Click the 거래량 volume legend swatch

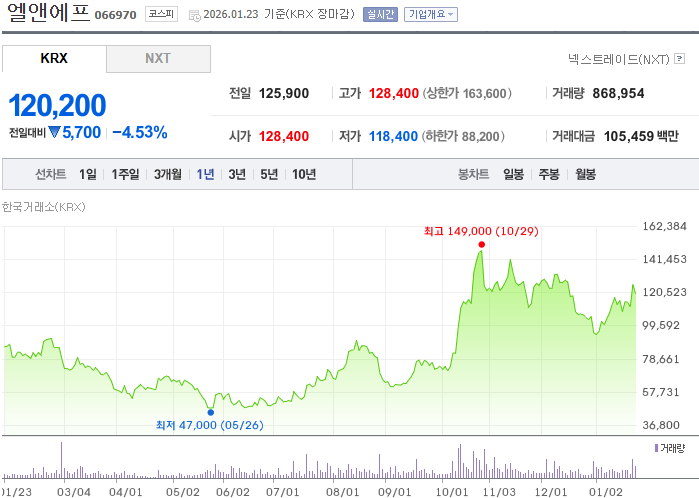(656, 448)
